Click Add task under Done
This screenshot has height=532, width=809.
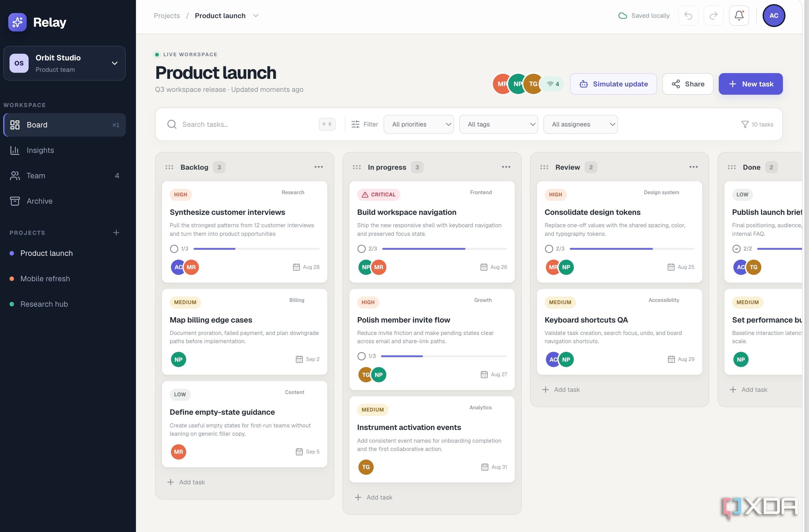click(x=749, y=390)
